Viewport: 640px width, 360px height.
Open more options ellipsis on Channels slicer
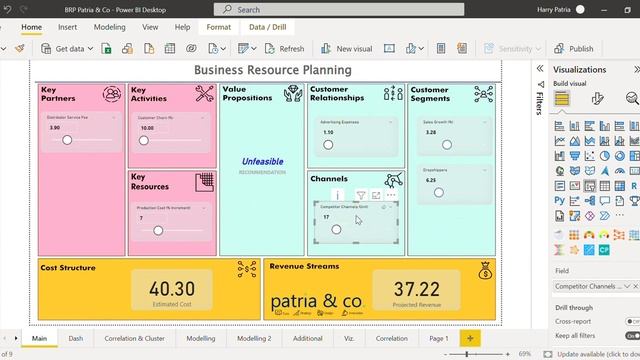(x=391, y=195)
